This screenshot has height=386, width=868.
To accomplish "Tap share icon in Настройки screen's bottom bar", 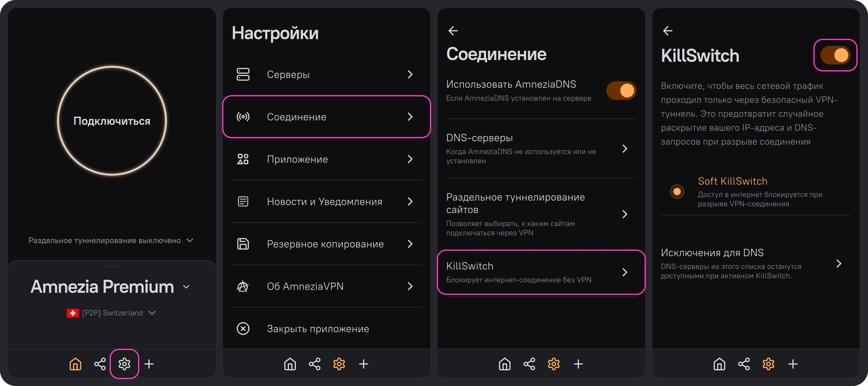I will [x=315, y=364].
